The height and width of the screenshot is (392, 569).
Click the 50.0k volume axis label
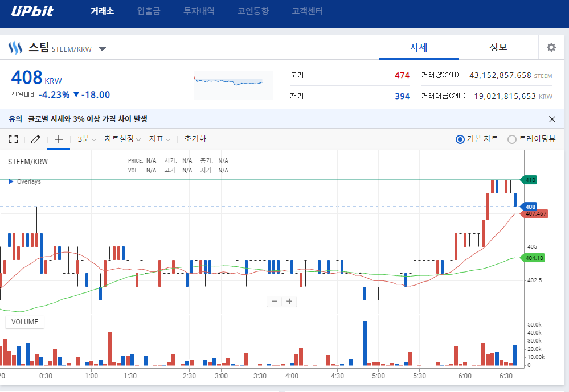coord(534,324)
